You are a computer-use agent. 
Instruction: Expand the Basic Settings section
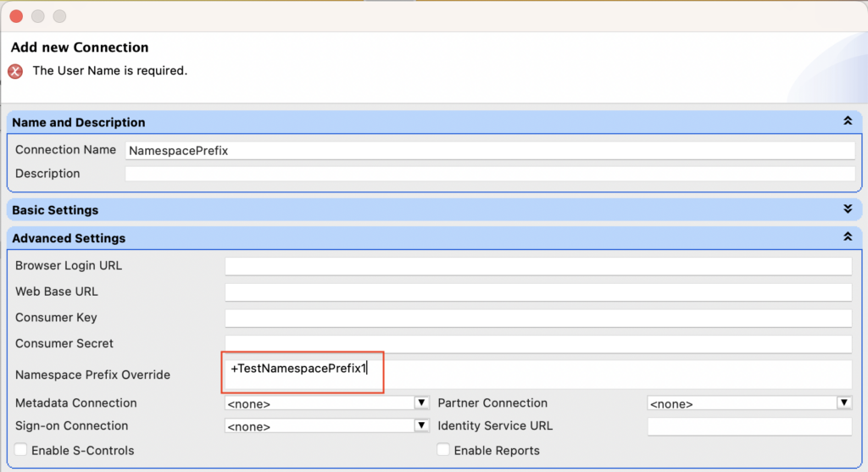tap(848, 209)
